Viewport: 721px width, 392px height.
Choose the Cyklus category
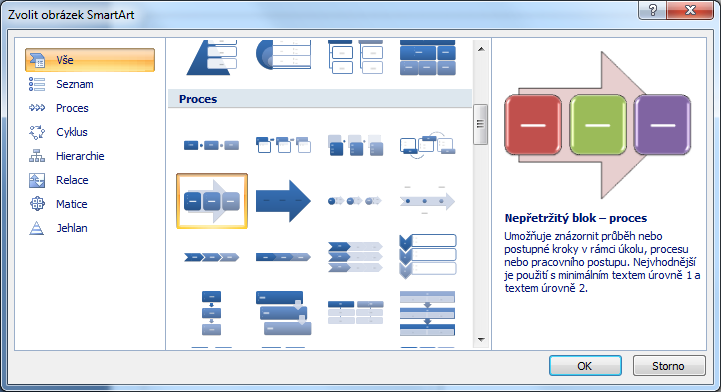point(72,132)
